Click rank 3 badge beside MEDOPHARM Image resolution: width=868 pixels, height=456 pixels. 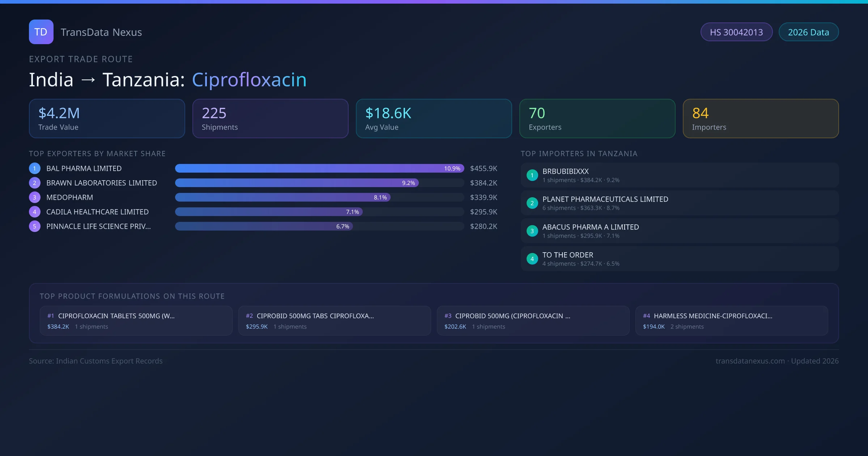[x=35, y=197]
